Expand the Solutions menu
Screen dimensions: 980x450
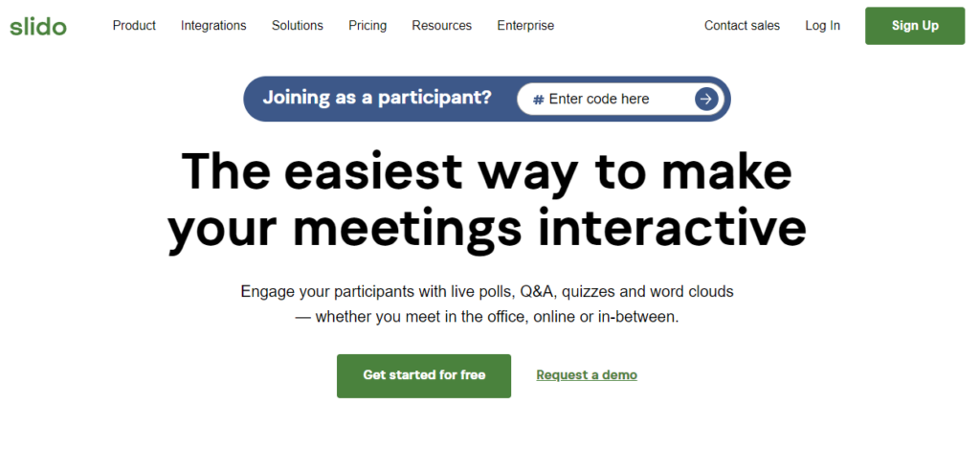point(298,26)
